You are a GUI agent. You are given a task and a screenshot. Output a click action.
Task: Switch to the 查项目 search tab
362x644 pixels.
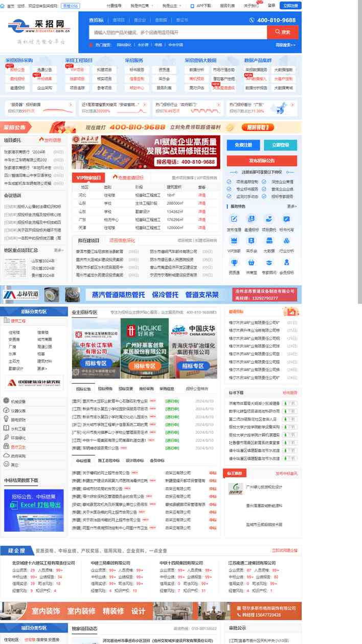pyautogui.click(x=119, y=20)
